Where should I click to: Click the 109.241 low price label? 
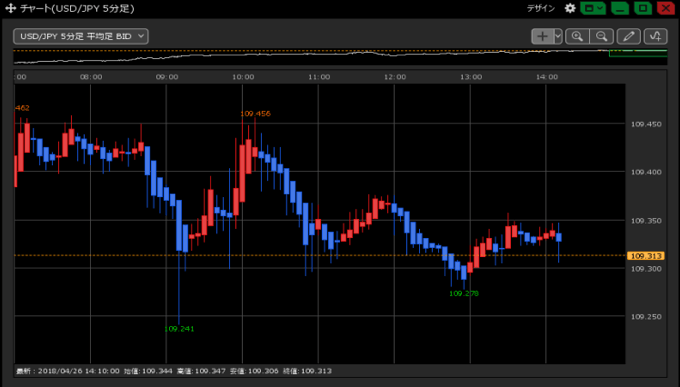[179, 329]
